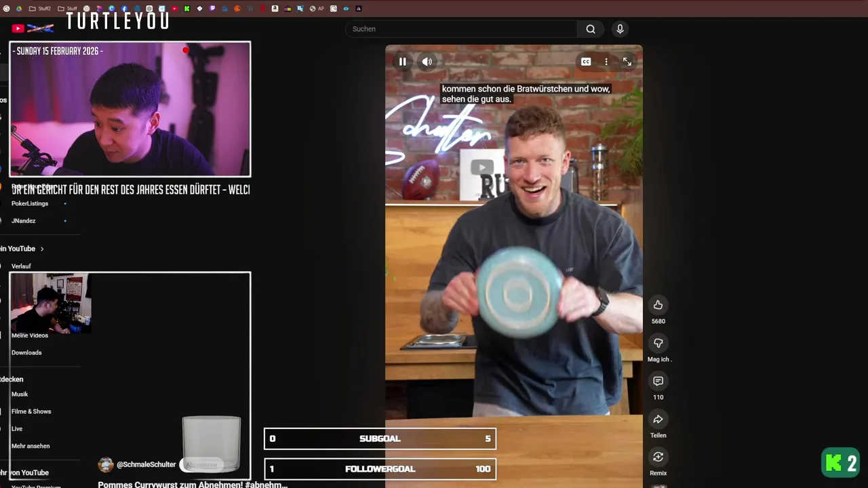Toggle closed captions (CC) on the Short
Image resolution: width=868 pixels, height=488 pixels.
click(586, 62)
